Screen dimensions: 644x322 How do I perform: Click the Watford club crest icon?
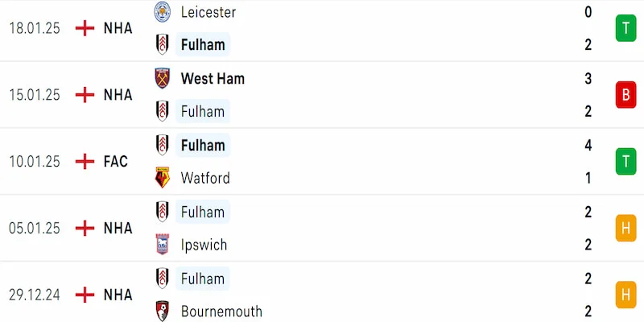(x=162, y=178)
